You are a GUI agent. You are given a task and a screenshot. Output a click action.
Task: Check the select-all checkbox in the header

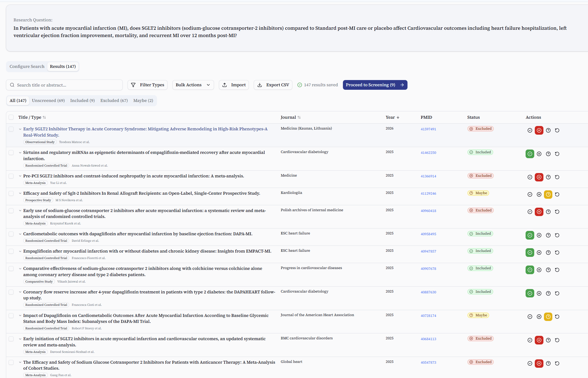tap(11, 117)
